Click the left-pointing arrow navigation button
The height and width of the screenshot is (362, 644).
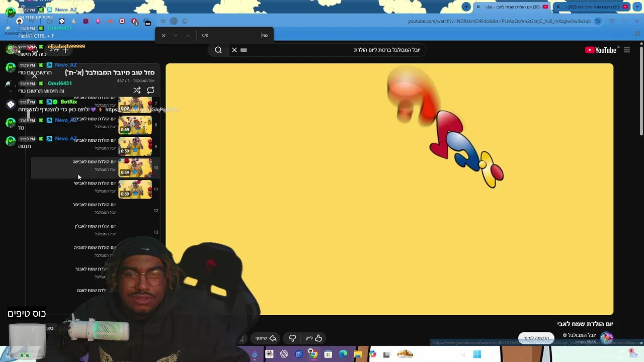624,21
